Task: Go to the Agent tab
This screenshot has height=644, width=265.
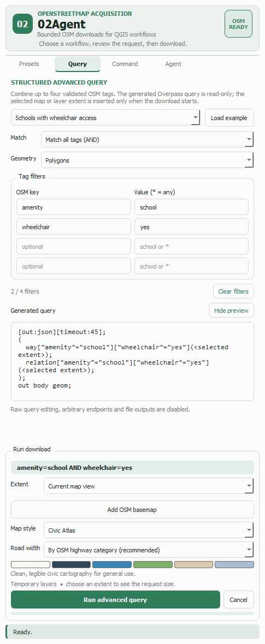Action: point(173,64)
